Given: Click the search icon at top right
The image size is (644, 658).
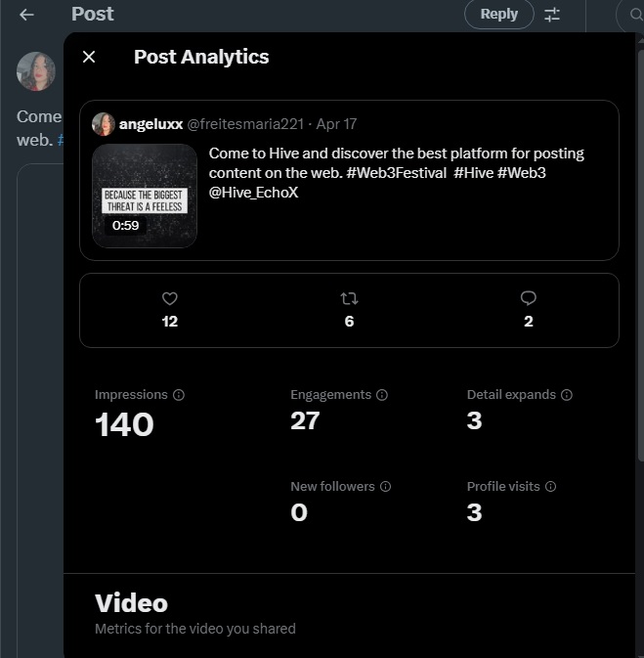Looking at the screenshot, I should pos(635,15).
